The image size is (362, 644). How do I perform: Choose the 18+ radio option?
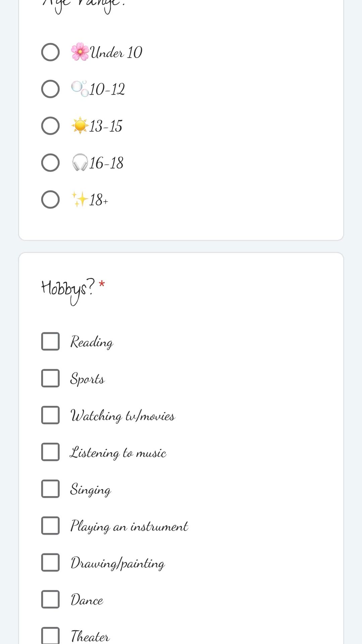click(x=50, y=200)
